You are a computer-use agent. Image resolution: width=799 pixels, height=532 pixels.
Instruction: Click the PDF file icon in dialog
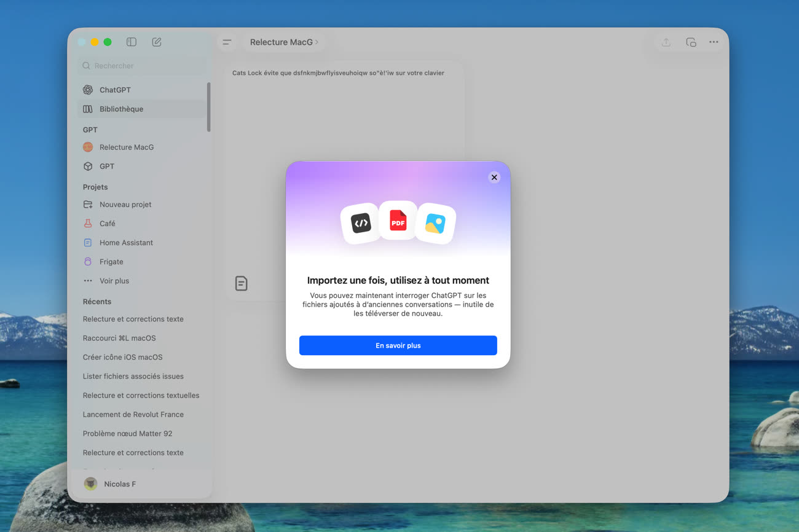click(x=398, y=221)
